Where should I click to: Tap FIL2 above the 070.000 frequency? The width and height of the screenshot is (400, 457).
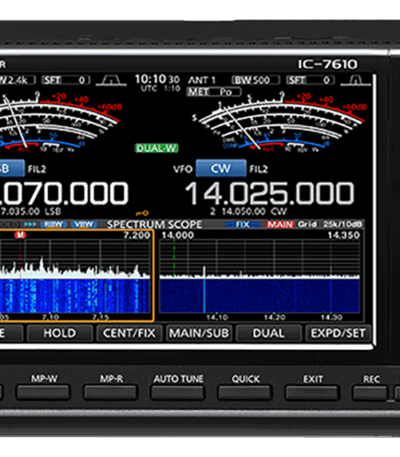pos(37,169)
